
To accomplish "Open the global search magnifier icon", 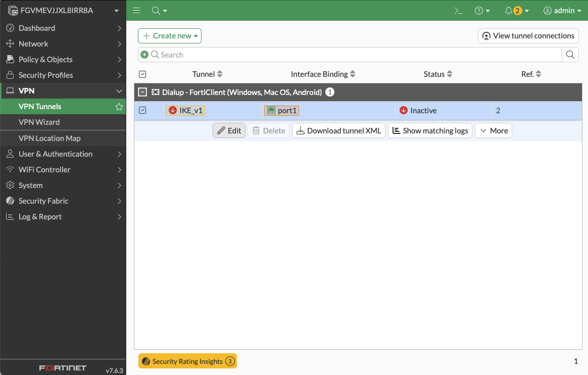I will coord(156,11).
